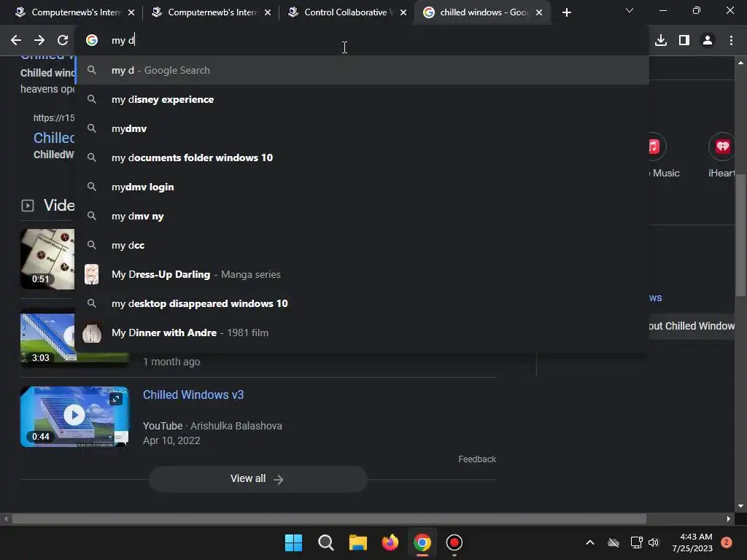Open taskbar Search
The image size is (747, 560).
point(326,542)
